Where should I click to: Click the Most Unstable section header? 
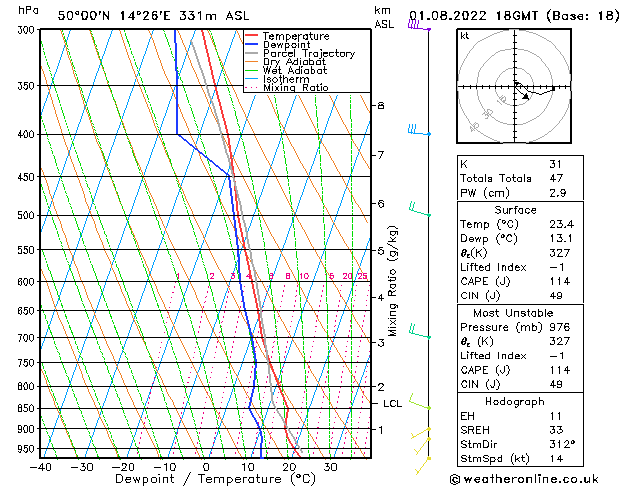pos(514,313)
